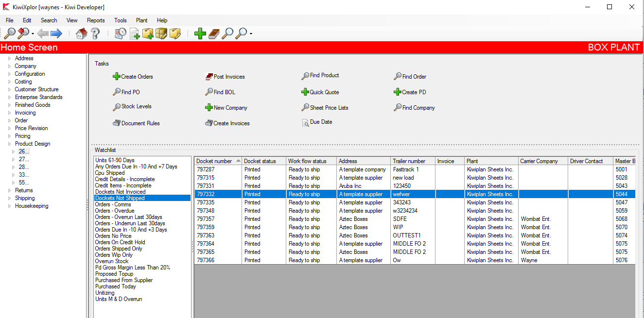Select docket row 797366
Image resolution: width=644 pixels, height=318 pixels.
tap(414, 260)
